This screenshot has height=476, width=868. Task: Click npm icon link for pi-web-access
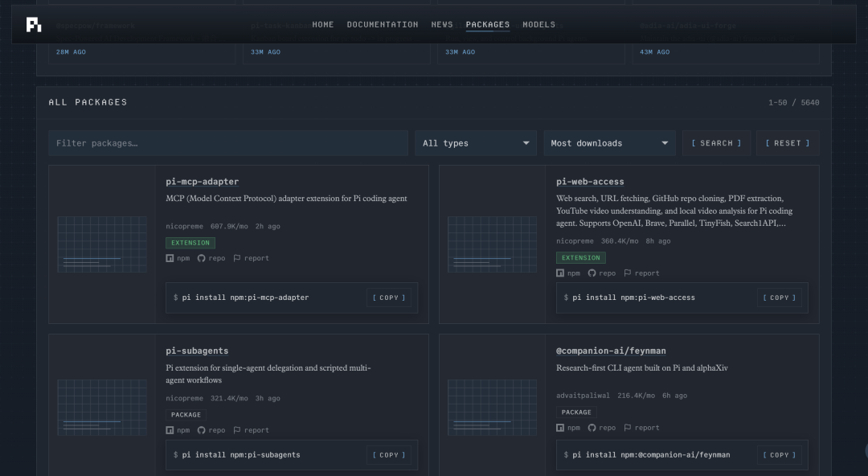pyautogui.click(x=568, y=273)
